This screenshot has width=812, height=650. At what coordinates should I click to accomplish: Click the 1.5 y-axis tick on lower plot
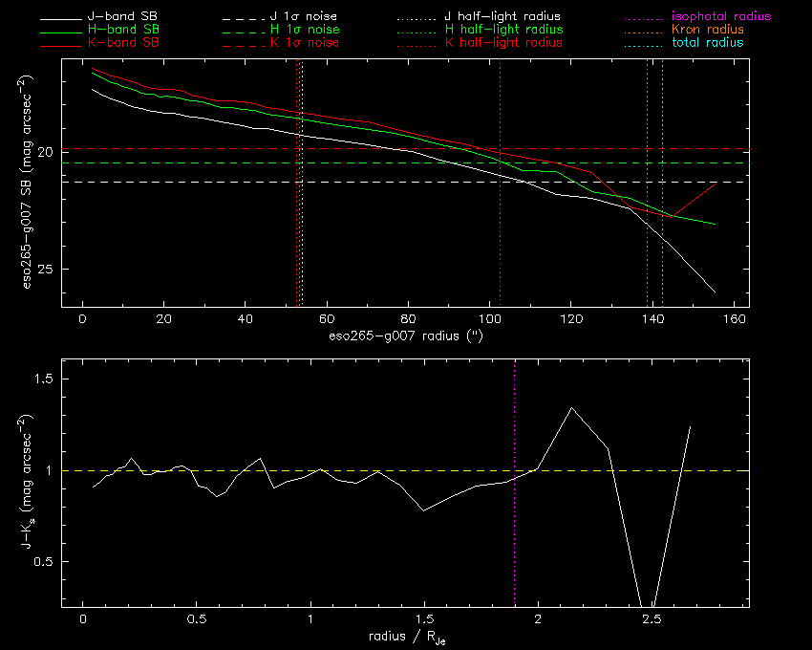click(x=44, y=379)
